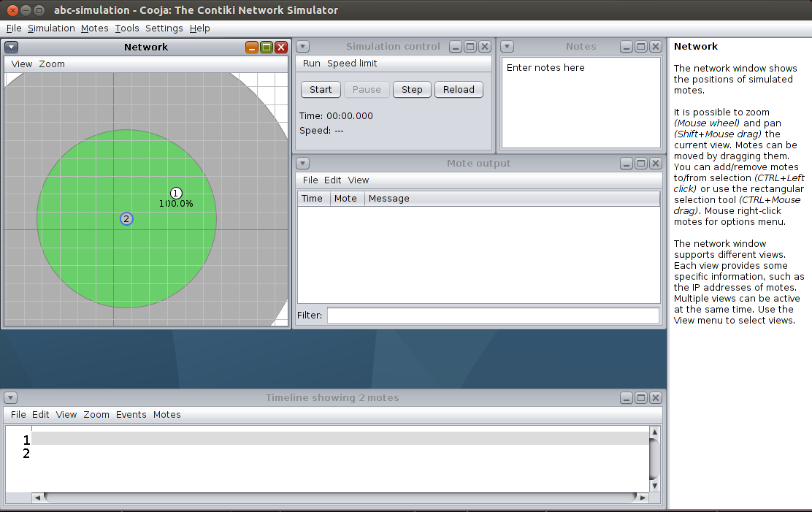The height and width of the screenshot is (512, 812).
Task: Open the Help menu
Action: [x=200, y=28]
